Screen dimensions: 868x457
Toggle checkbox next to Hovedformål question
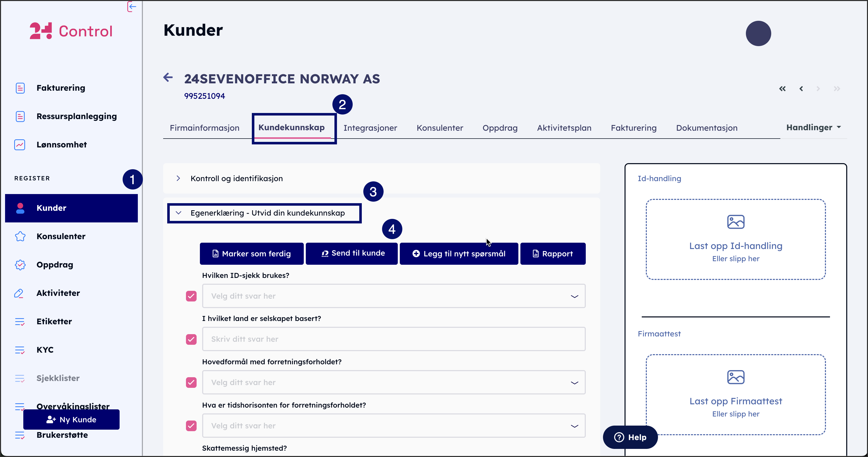pyautogui.click(x=191, y=382)
